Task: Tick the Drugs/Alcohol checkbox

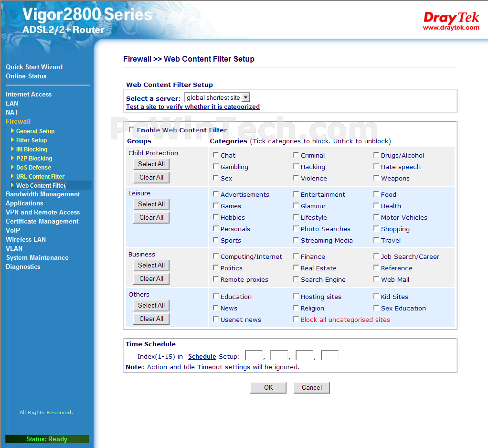Action: pos(376,155)
